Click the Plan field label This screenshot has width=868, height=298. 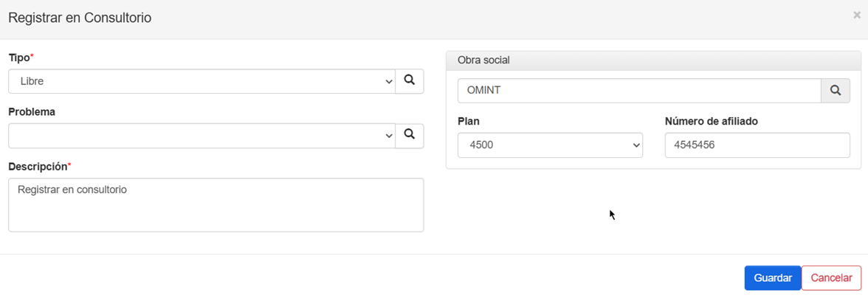tap(468, 121)
